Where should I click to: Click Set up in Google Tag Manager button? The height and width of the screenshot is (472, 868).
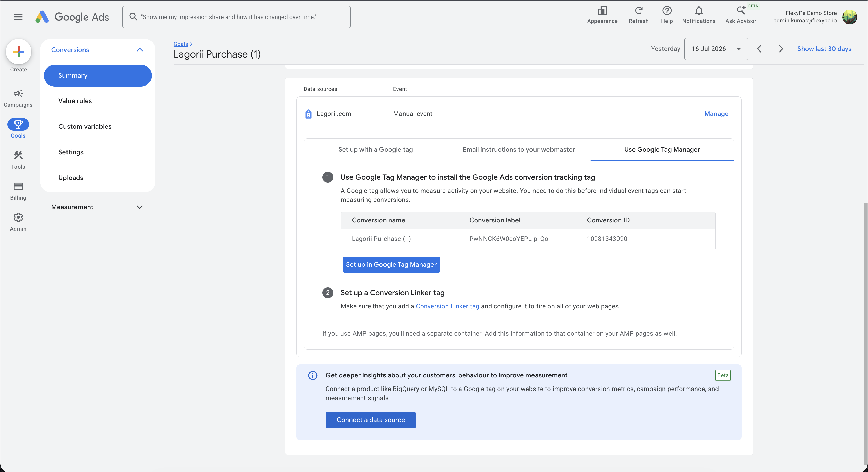tap(391, 265)
